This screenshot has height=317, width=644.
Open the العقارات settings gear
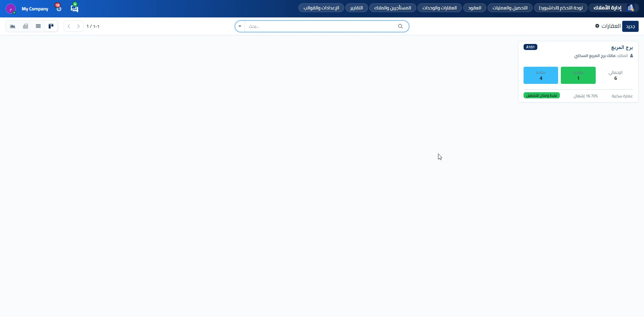point(597,26)
